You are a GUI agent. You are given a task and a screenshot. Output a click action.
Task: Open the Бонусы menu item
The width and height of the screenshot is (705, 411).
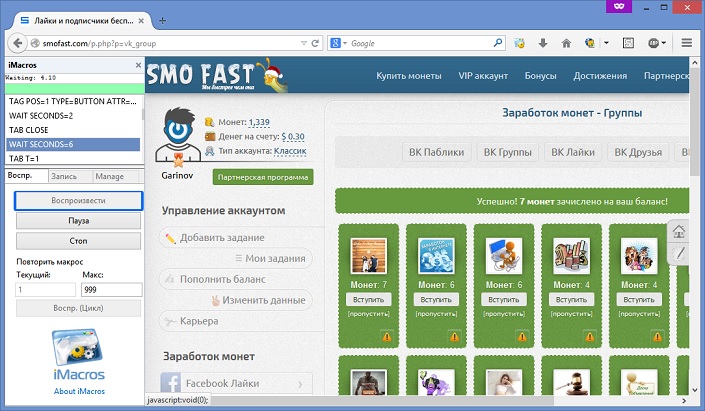click(x=540, y=76)
